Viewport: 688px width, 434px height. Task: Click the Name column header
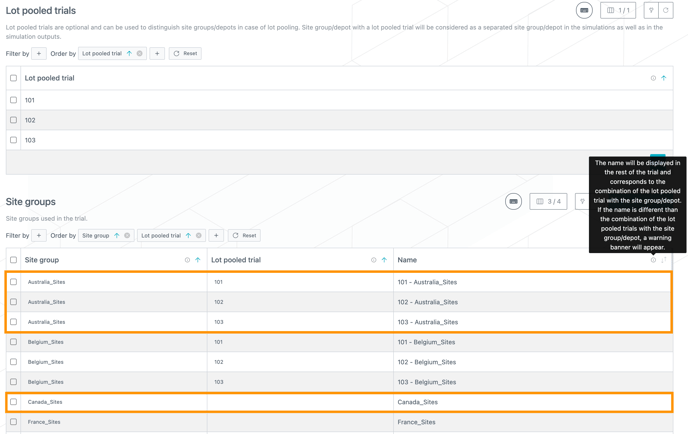pos(407,260)
